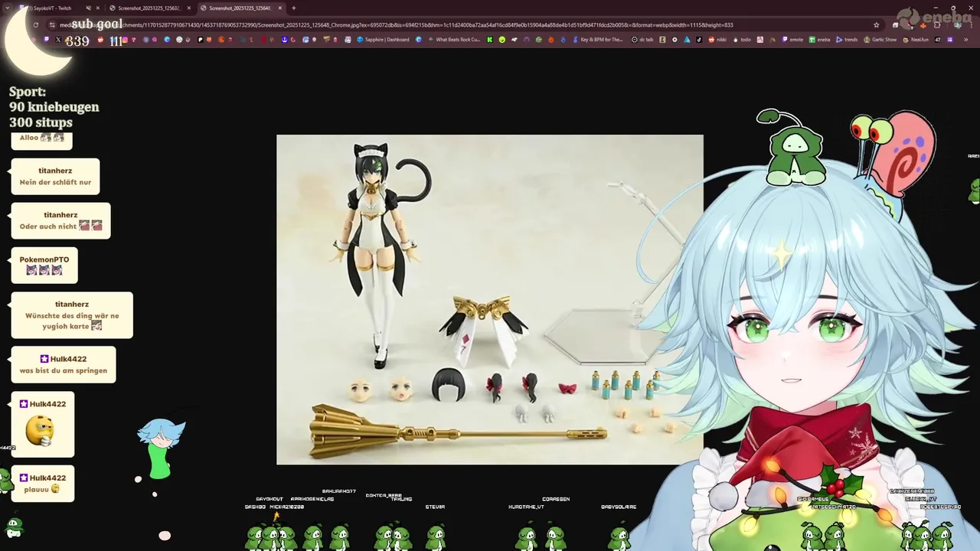Click chat message 'Nein der schläft nur'

pyautogui.click(x=55, y=177)
